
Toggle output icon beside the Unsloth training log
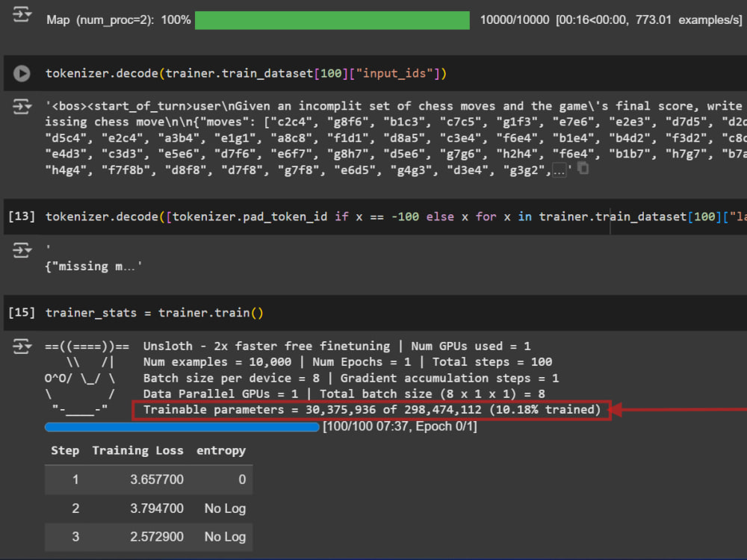click(x=22, y=346)
